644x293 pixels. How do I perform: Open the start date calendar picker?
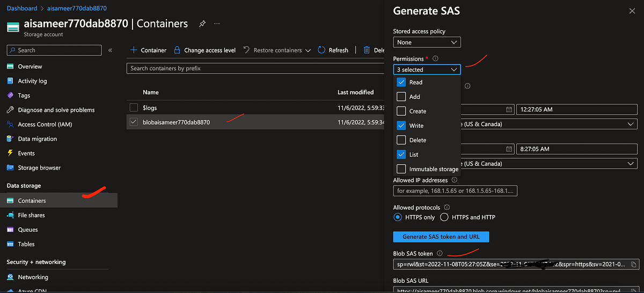[509, 109]
